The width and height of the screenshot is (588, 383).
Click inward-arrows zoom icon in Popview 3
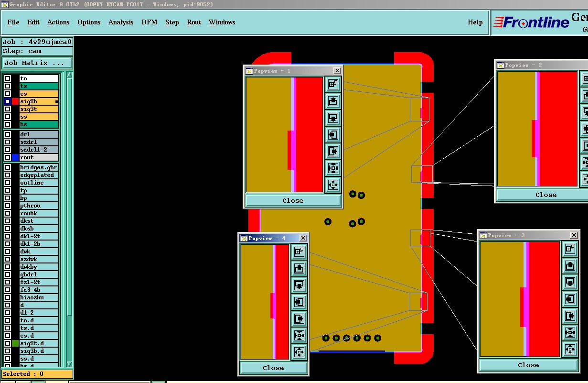click(x=570, y=332)
